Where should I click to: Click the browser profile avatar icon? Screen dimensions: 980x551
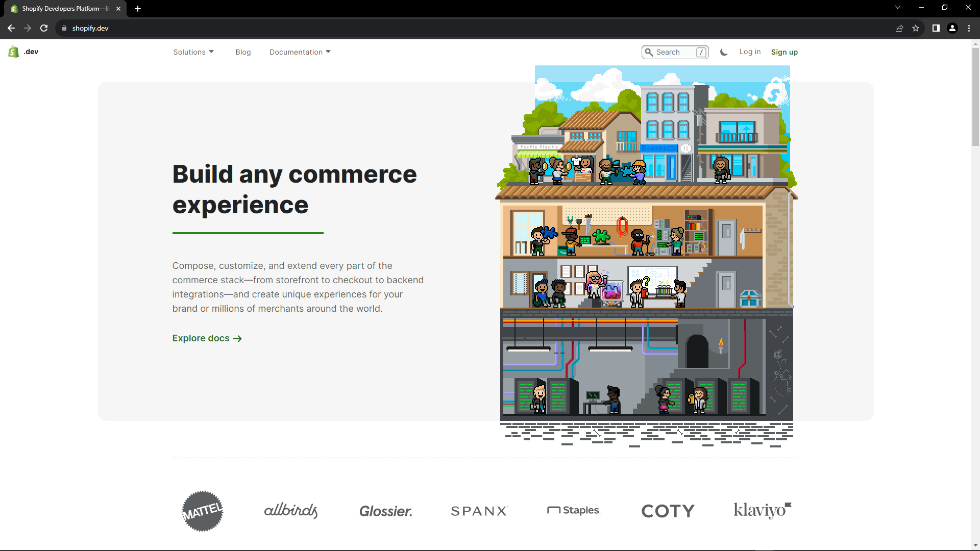[952, 28]
